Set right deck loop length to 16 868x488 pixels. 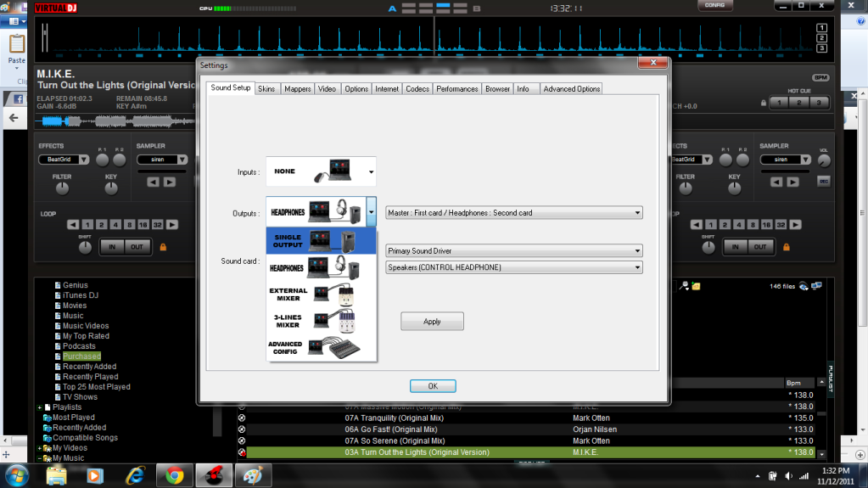(x=766, y=225)
